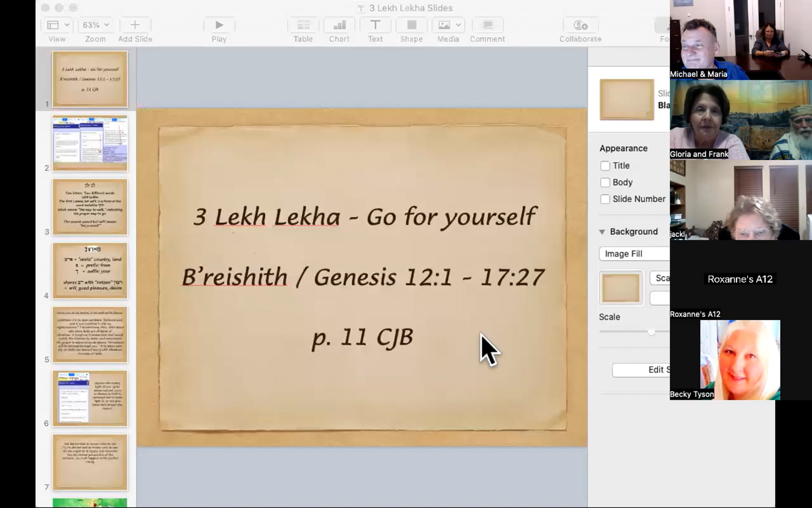Open the Image Fill dropdown
Viewport: 812px width, 508px height.
tap(634, 254)
